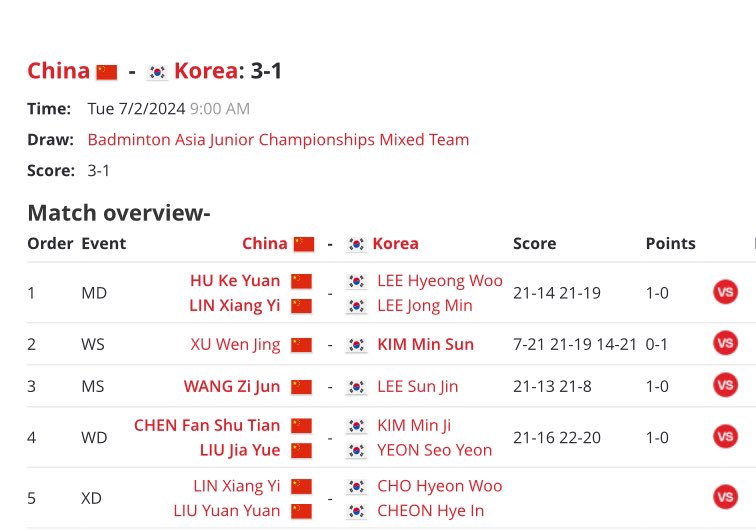This screenshot has width=756, height=531.
Task: Open player XU Wen Jing's profile
Action: point(235,344)
